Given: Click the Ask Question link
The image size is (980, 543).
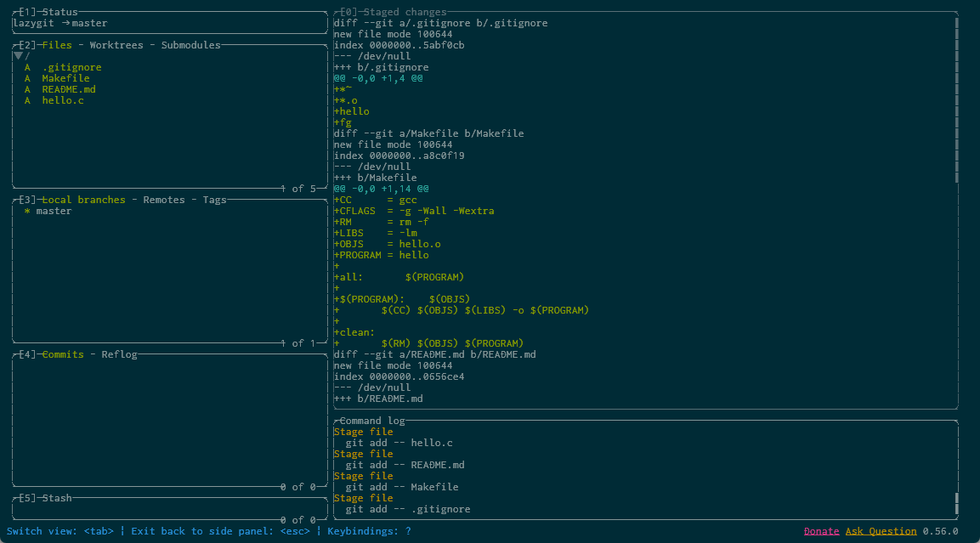Looking at the screenshot, I should click(881, 531).
